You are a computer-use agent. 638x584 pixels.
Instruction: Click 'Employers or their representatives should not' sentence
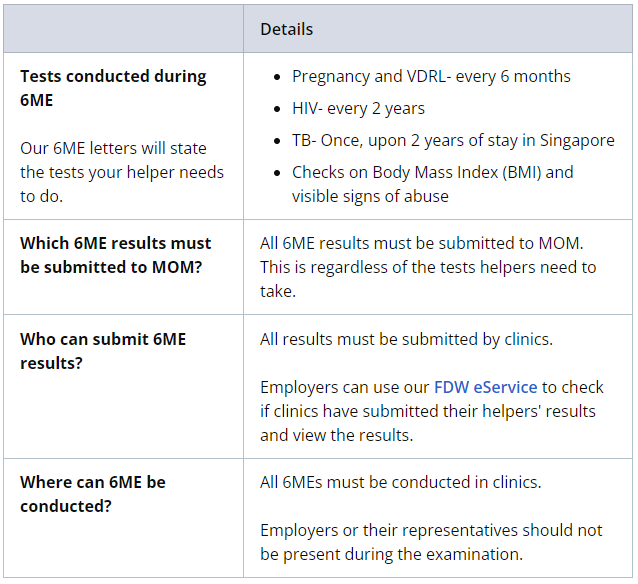click(x=431, y=530)
